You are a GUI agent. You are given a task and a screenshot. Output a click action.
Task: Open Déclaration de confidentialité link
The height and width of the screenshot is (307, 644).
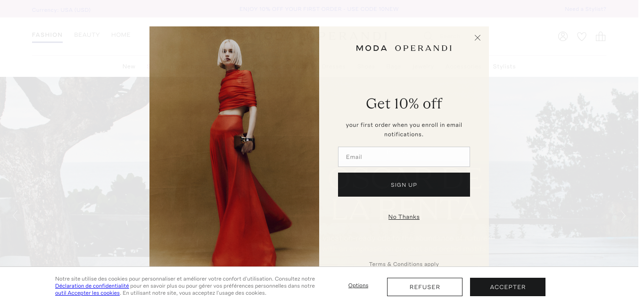click(92, 286)
